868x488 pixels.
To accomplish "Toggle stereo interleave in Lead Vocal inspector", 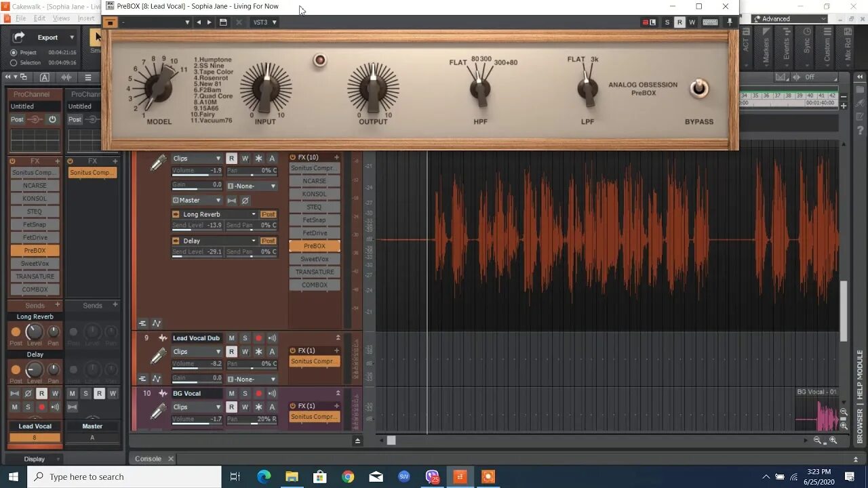I will coord(15,393).
